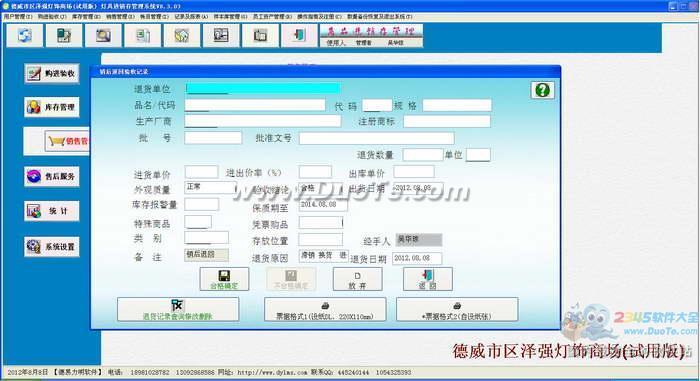Open 退货记录查询修改删除
700x381 pixels.
tap(178, 310)
